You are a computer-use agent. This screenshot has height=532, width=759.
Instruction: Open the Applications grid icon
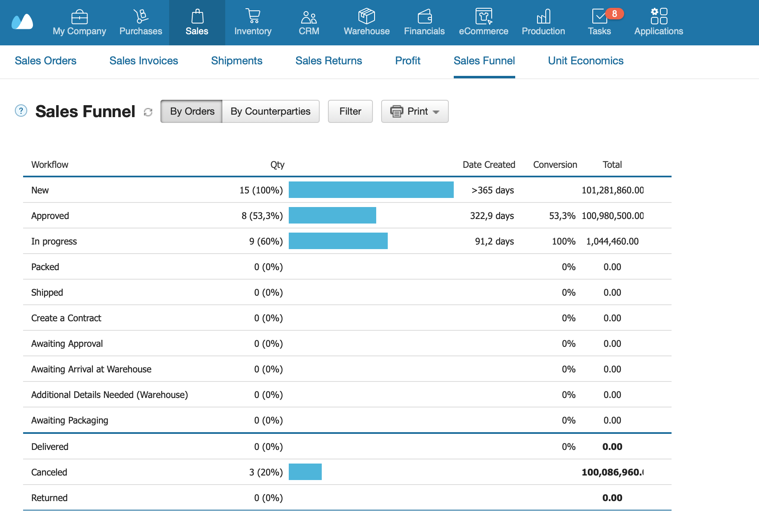pyautogui.click(x=659, y=16)
